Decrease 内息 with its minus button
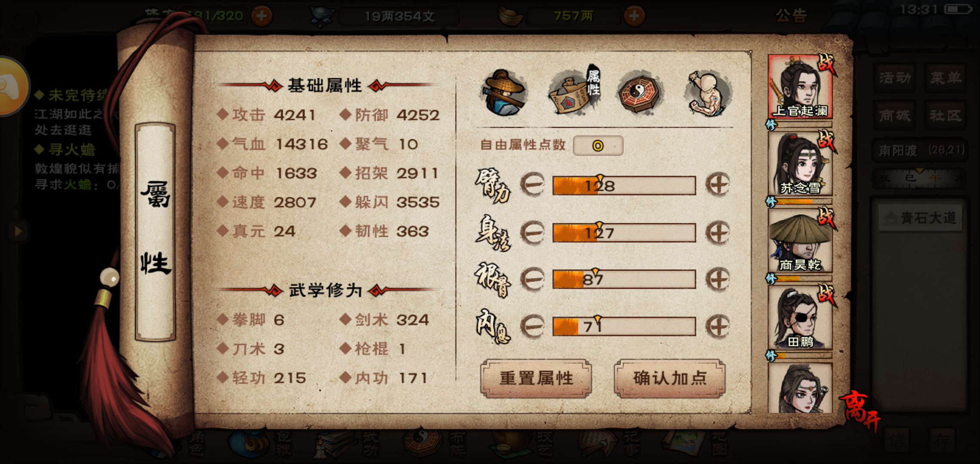This screenshot has width=980, height=464. [x=533, y=326]
